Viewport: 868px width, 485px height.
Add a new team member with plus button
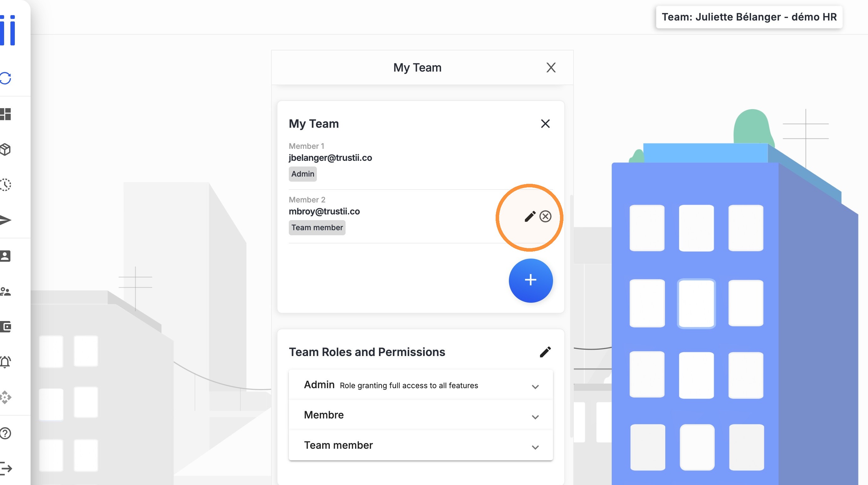click(x=531, y=280)
